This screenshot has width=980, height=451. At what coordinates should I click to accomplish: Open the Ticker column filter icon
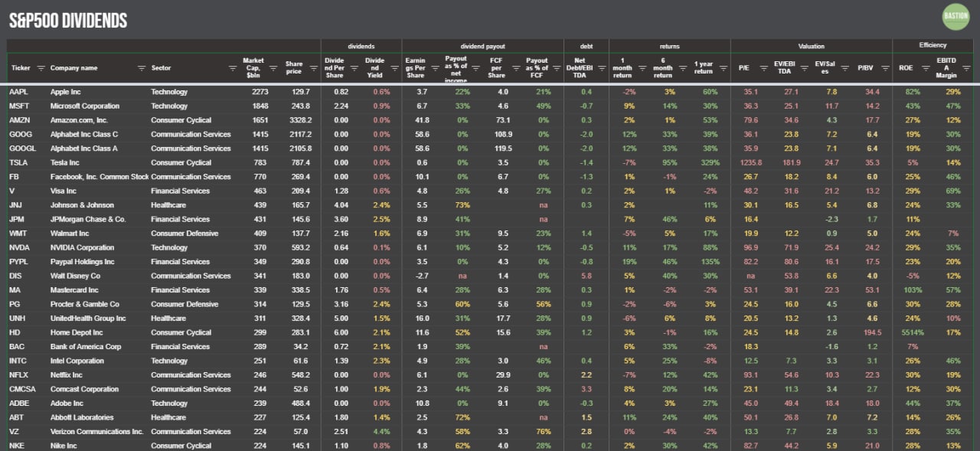pyautogui.click(x=41, y=68)
